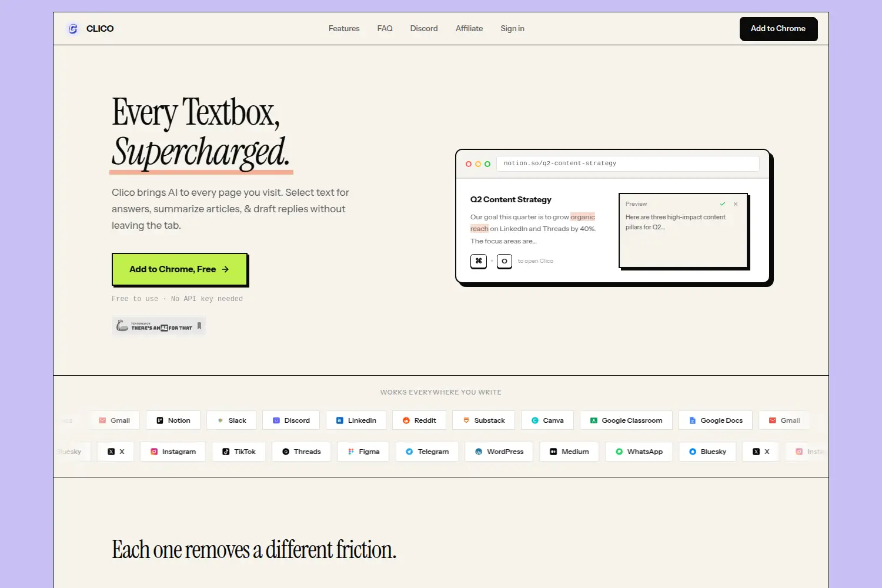Screen dimensions: 882x588
Task: Click the LinkedIn icon chip
Action: click(x=356, y=420)
